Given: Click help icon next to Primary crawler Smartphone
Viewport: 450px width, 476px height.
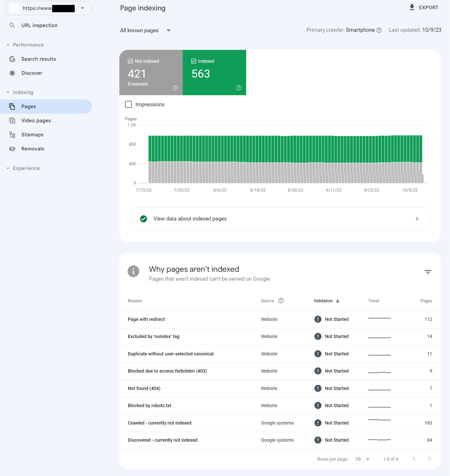Looking at the screenshot, I should [x=379, y=30].
